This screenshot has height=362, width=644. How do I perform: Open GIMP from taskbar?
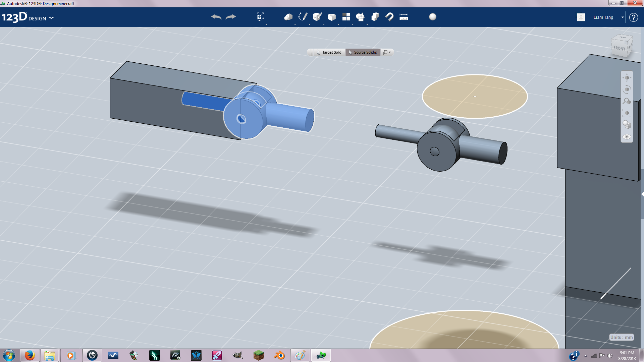[238, 355]
